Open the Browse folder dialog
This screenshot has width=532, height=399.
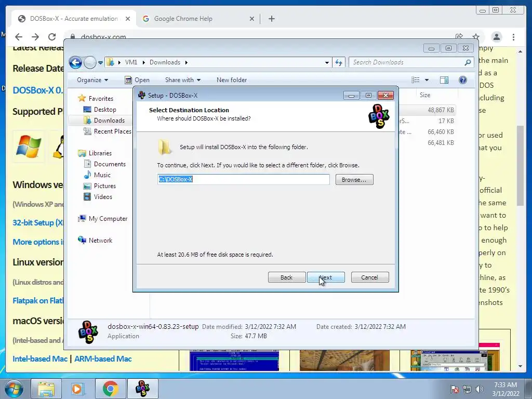354,179
